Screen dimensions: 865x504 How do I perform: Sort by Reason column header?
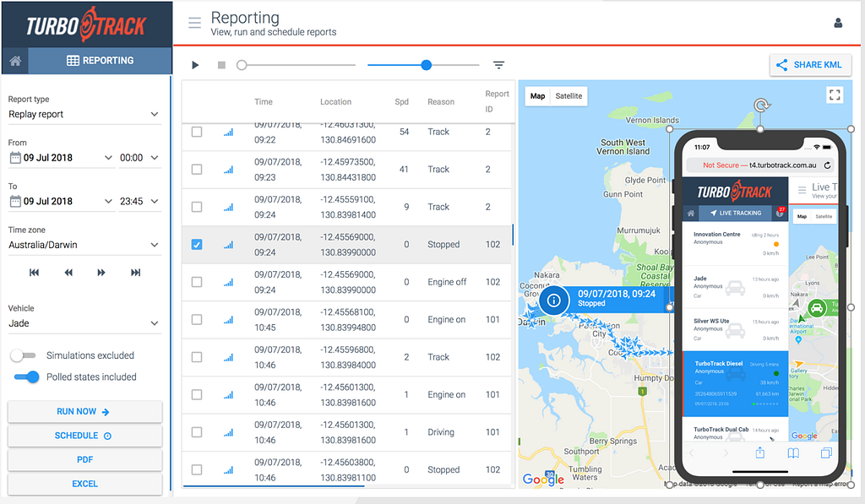[441, 102]
